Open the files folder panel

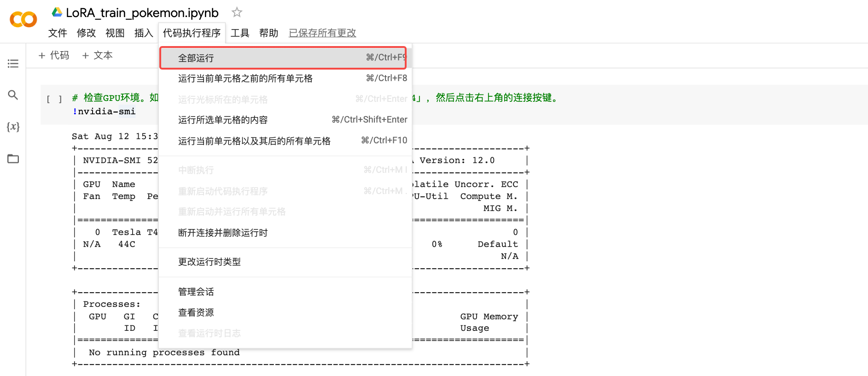(13, 159)
